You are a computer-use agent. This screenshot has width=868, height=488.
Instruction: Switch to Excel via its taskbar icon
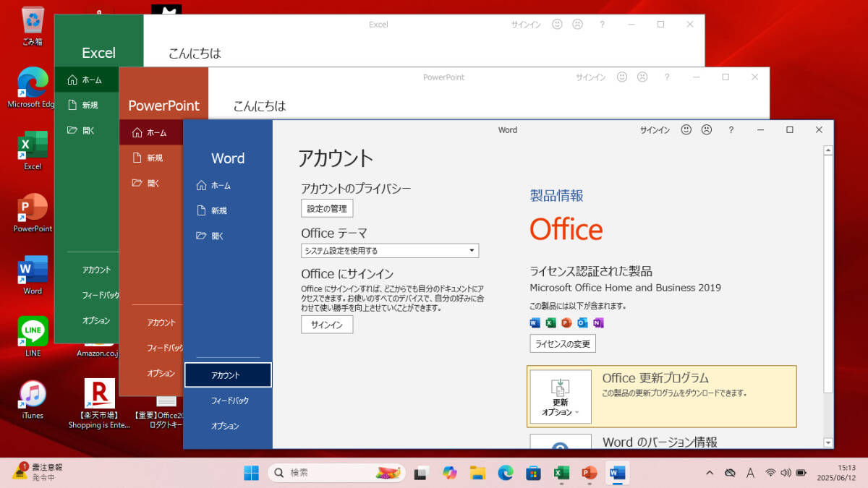point(561,473)
